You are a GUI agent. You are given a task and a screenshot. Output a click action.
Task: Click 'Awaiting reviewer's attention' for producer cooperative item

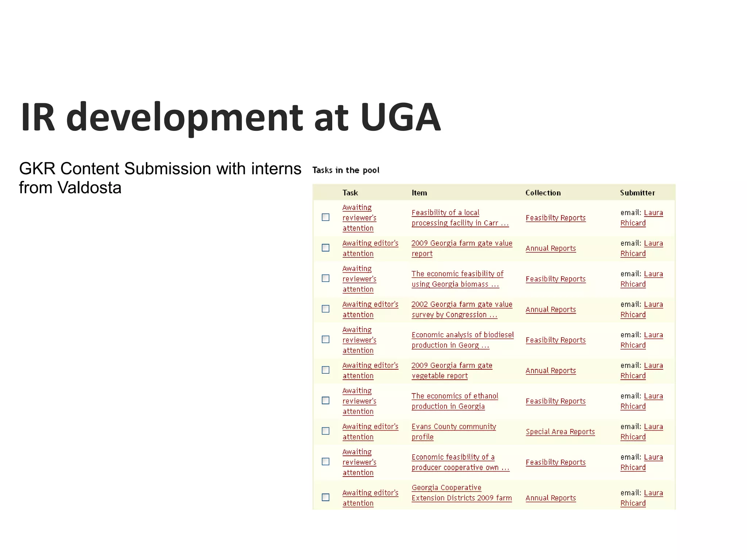(359, 462)
